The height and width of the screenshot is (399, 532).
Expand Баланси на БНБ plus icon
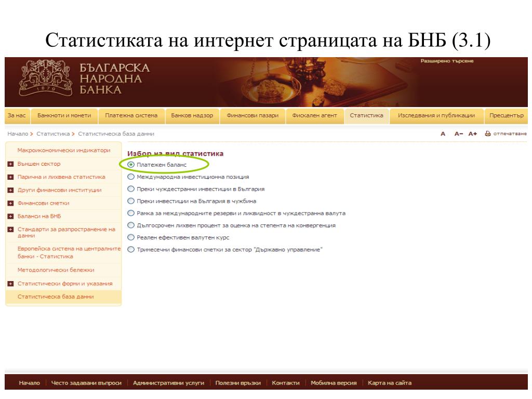pyautogui.click(x=10, y=216)
